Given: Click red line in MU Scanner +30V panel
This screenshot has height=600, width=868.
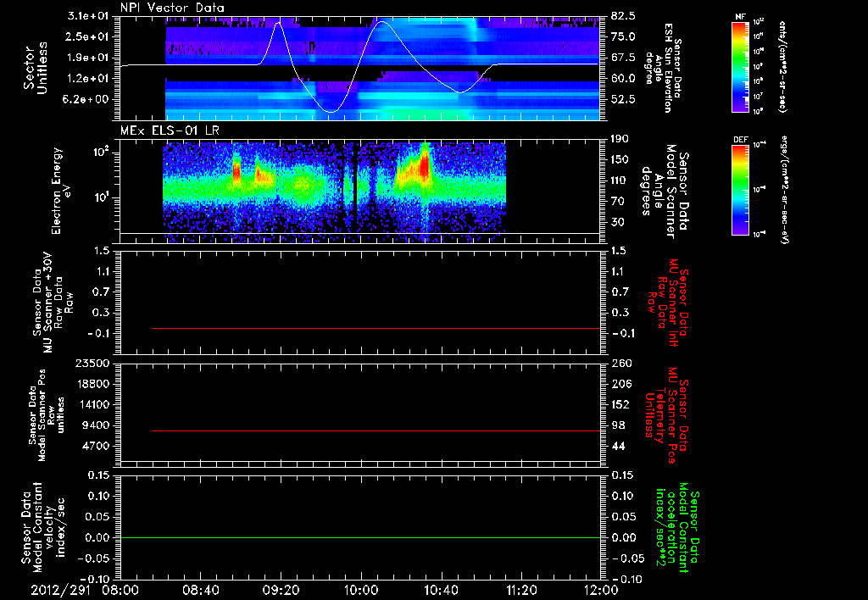Looking at the screenshot, I should tap(376, 328).
